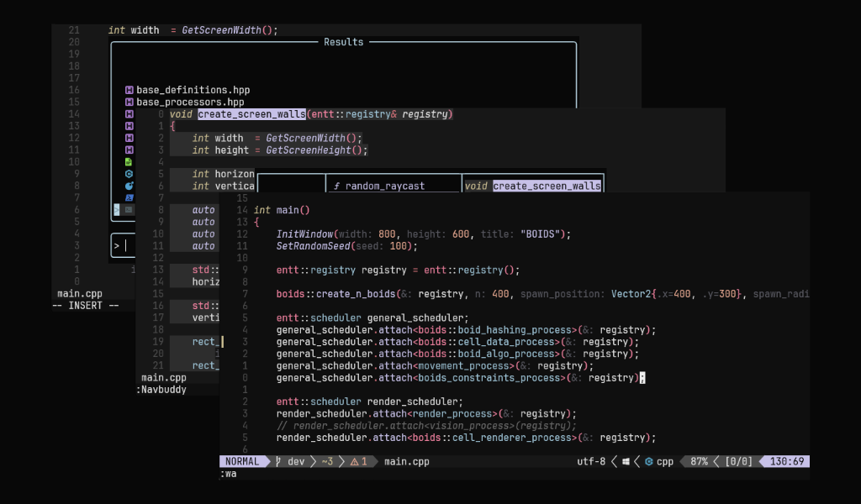This screenshot has height=504, width=861.
Task: Click the dev branch name in the statusline
Action: pyautogui.click(x=296, y=462)
